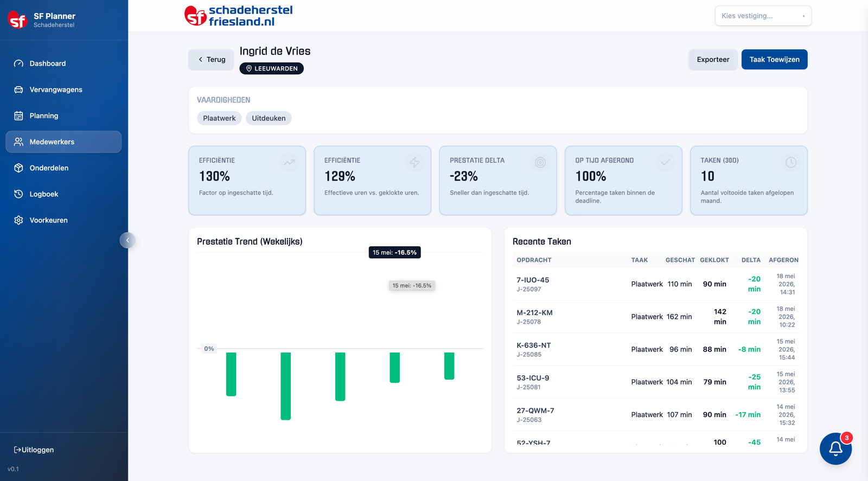Click the SF Planner logo in sidebar
868x481 pixels.
point(17,20)
